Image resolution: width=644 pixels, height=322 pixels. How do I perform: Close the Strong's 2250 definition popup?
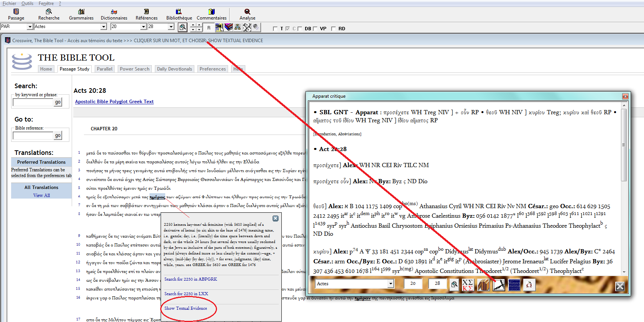275,218
